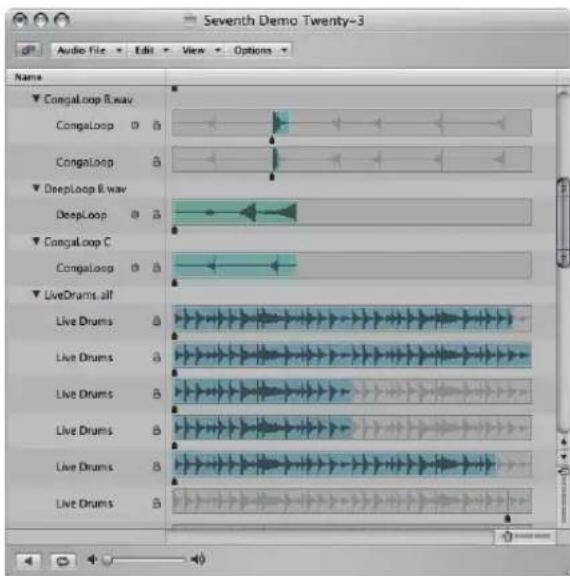Collapse the DeepLoop B.wav file entry
570x576 pixels.
point(36,188)
